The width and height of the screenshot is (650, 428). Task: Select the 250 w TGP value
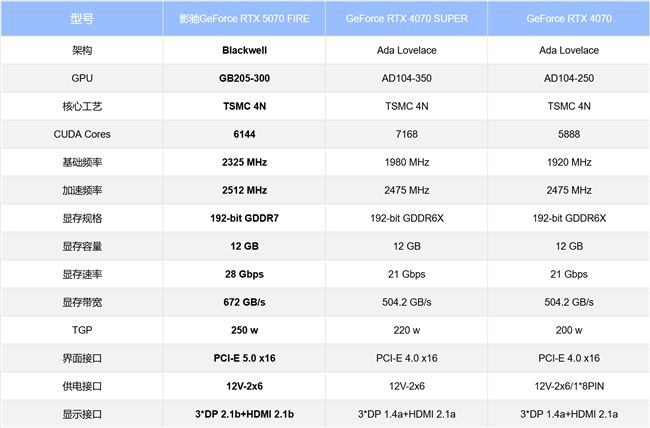coord(244,330)
